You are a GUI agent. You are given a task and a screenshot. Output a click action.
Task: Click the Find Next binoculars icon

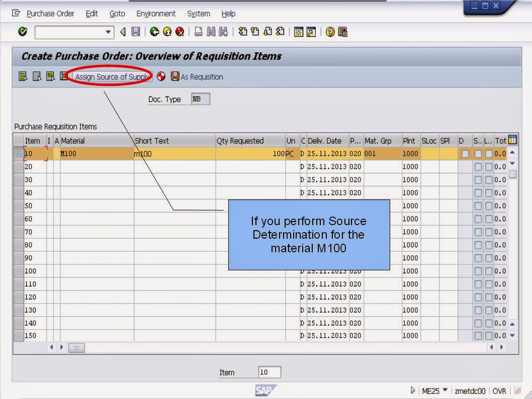pos(223,32)
